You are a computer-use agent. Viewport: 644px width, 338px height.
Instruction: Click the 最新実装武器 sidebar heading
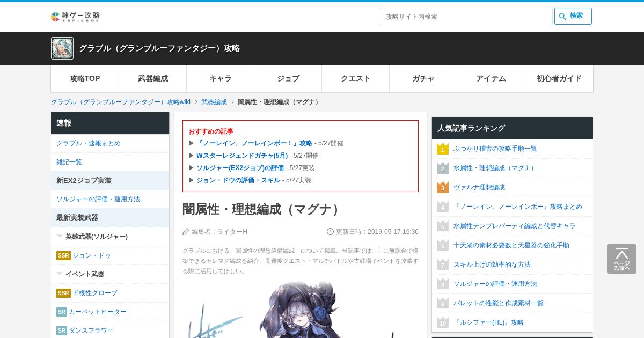[x=110, y=218]
